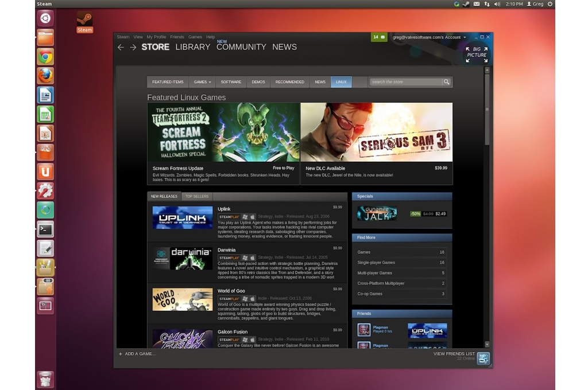Click the store search magnifier icon

click(x=446, y=82)
